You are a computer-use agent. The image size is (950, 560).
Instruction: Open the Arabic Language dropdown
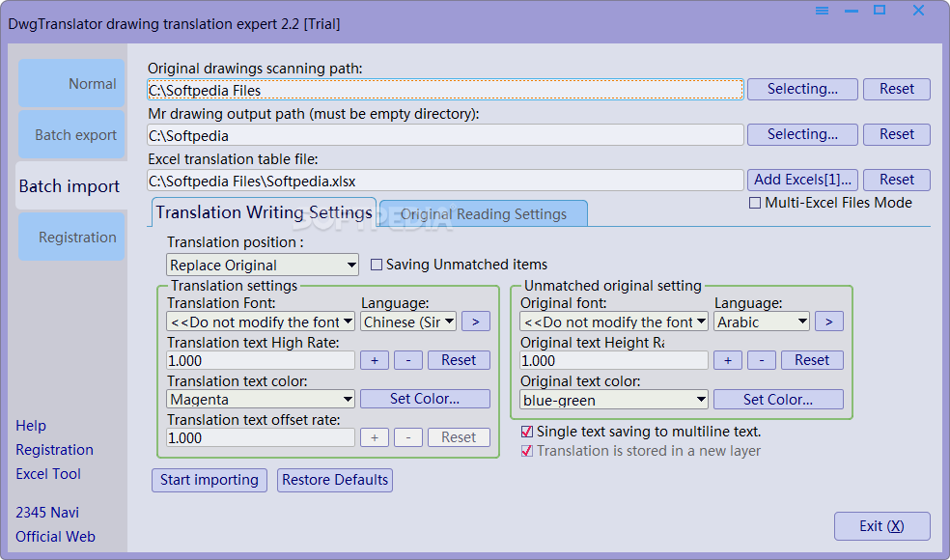762,322
